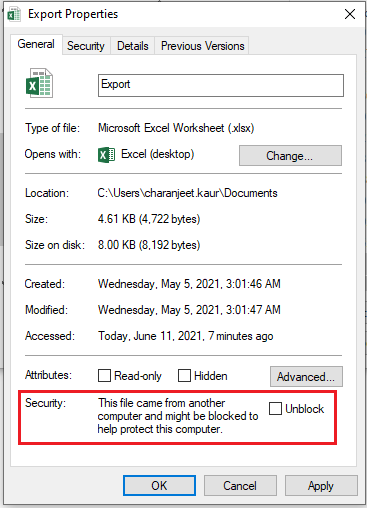367x508 pixels.
Task: Click the security warning message text
Action: click(178, 416)
